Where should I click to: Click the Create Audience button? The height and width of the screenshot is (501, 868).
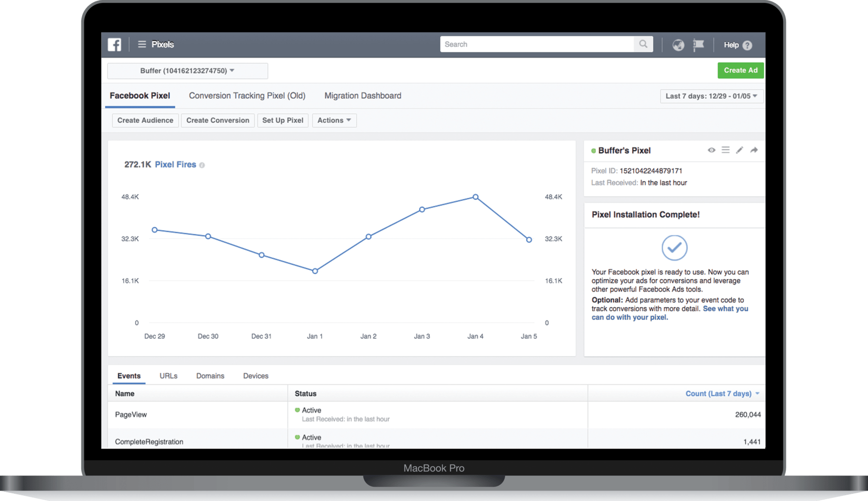(x=145, y=120)
